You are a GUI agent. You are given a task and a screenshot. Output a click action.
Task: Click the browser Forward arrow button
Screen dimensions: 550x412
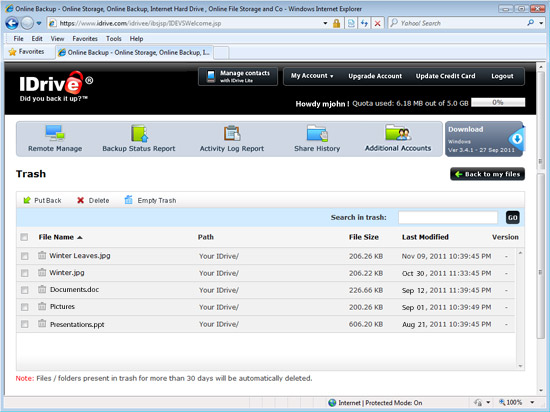coord(27,23)
